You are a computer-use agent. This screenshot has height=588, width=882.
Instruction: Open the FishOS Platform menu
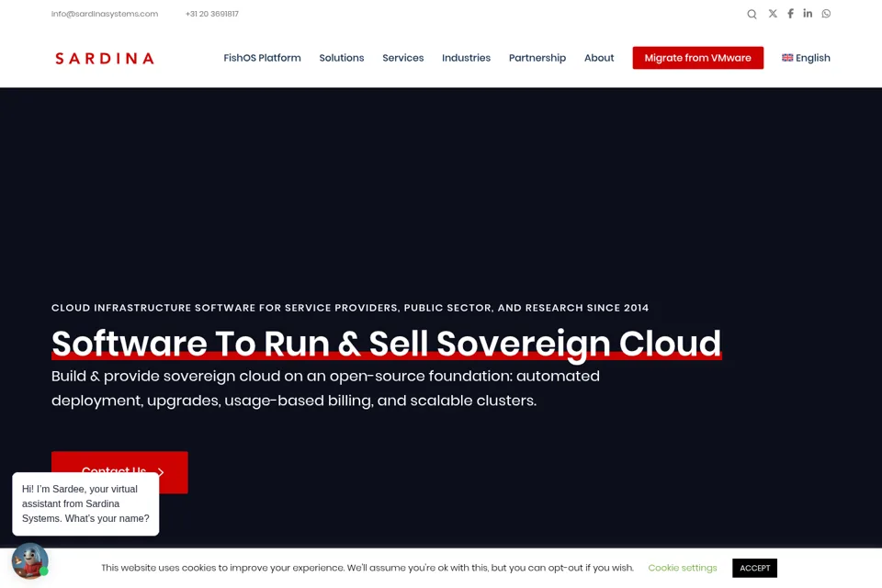(x=262, y=58)
